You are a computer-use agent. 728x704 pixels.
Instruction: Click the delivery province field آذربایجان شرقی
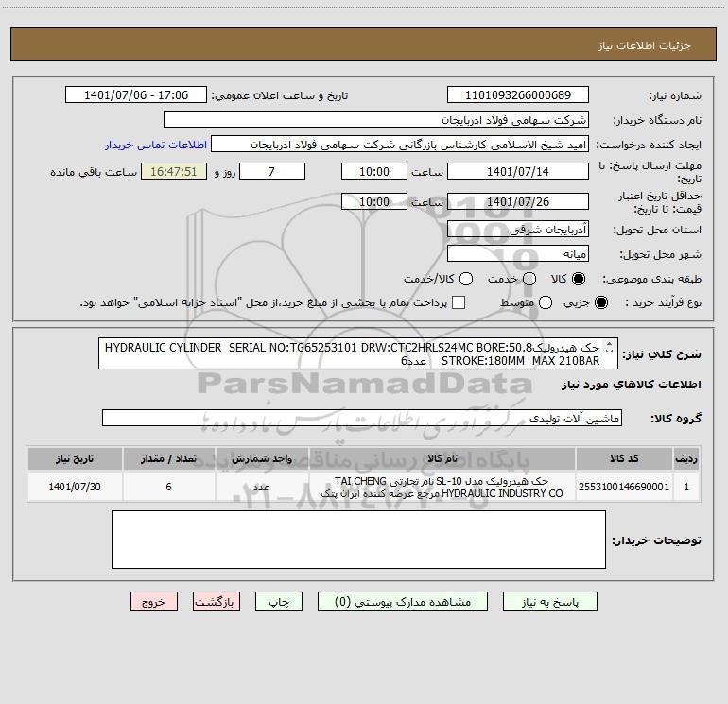coord(518,229)
